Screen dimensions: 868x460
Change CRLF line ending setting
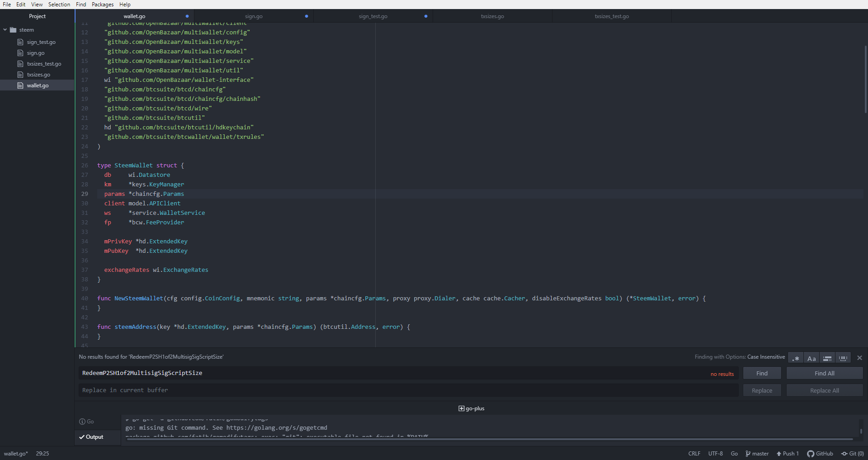(x=694, y=454)
